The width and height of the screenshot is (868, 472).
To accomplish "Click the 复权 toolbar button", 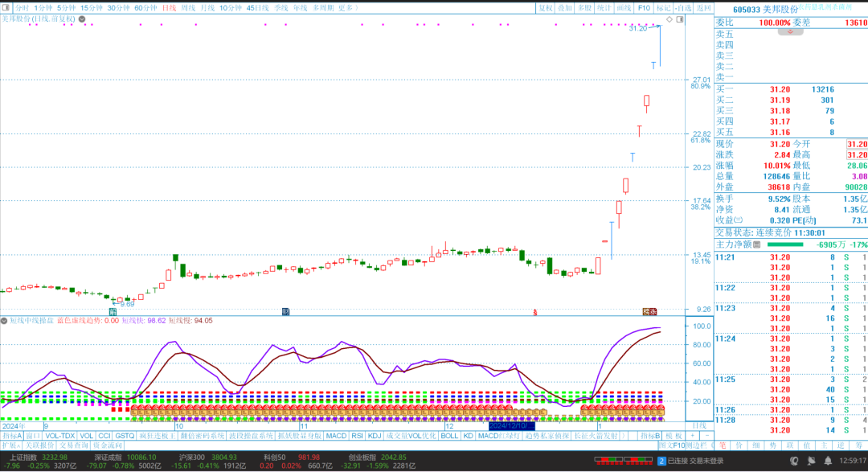I will click(546, 8).
